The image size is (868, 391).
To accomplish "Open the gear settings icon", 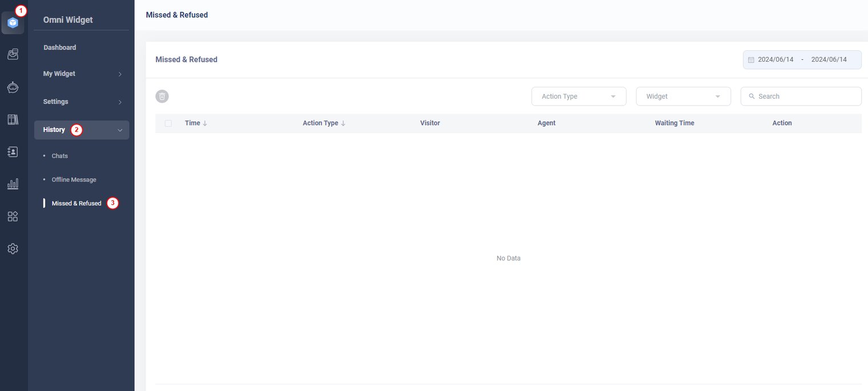I will (13, 249).
